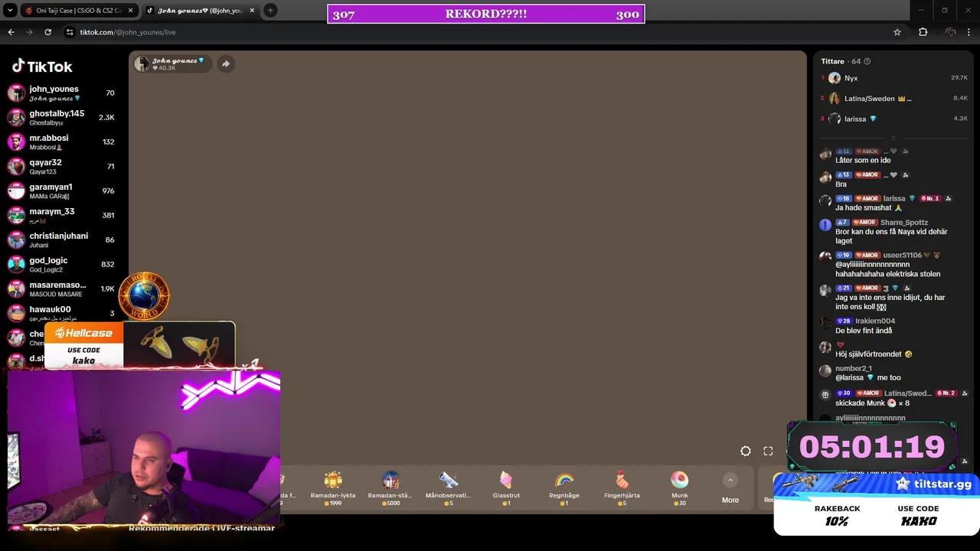Open masaremaso... live channel
Screen dimensions: 980x551
pyautogui.click(x=61, y=289)
